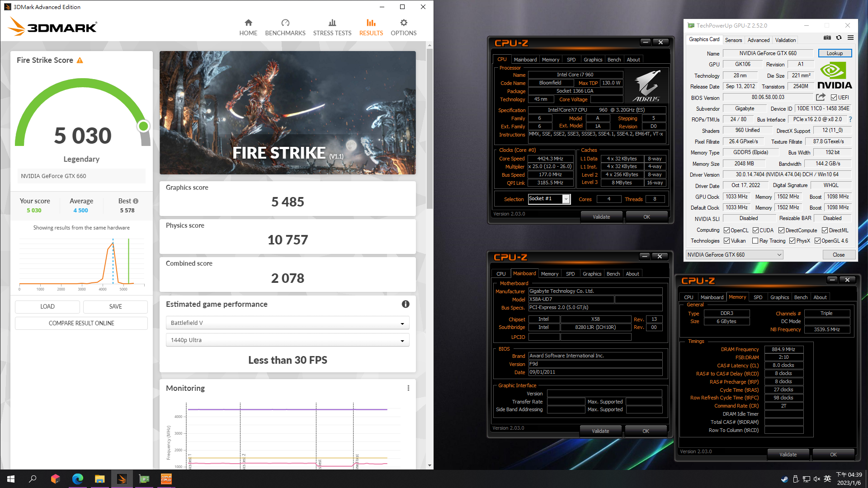The height and width of the screenshot is (488, 868).
Task: Open taskbar search magnifier
Action: point(33,479)
